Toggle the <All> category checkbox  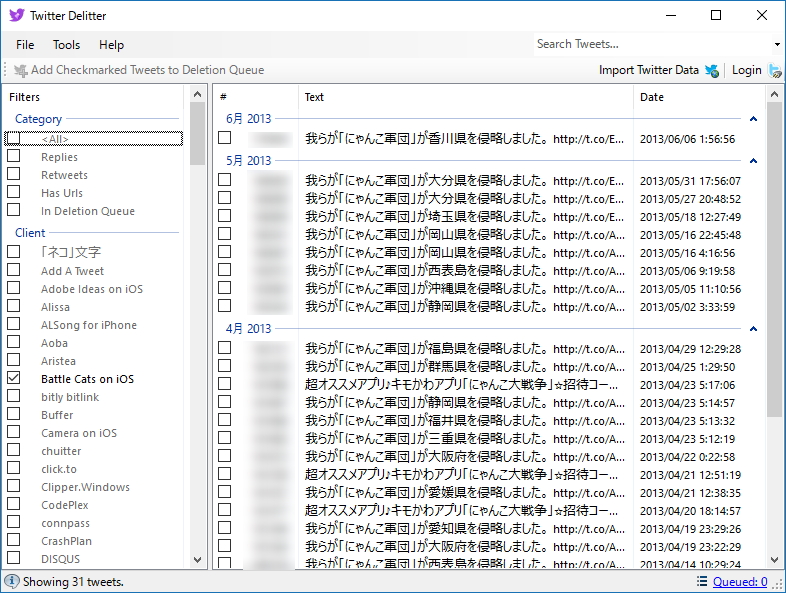pyautogui.click(x=14, y=138)
